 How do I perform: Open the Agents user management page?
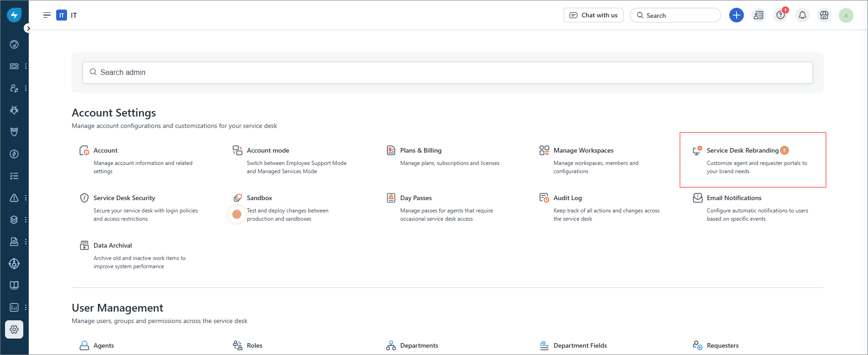pyautogui.click(x=104, y=345)
